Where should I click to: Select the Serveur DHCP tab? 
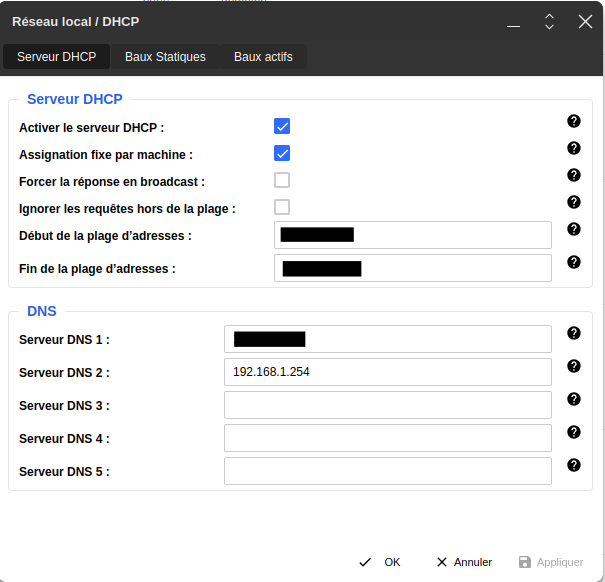coord(57,57)
